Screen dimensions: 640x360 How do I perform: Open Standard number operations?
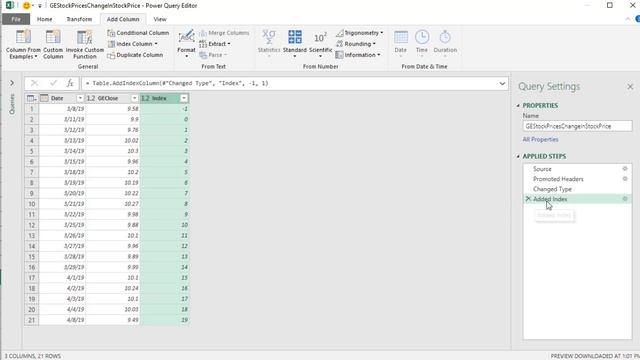tap(295, 44)
